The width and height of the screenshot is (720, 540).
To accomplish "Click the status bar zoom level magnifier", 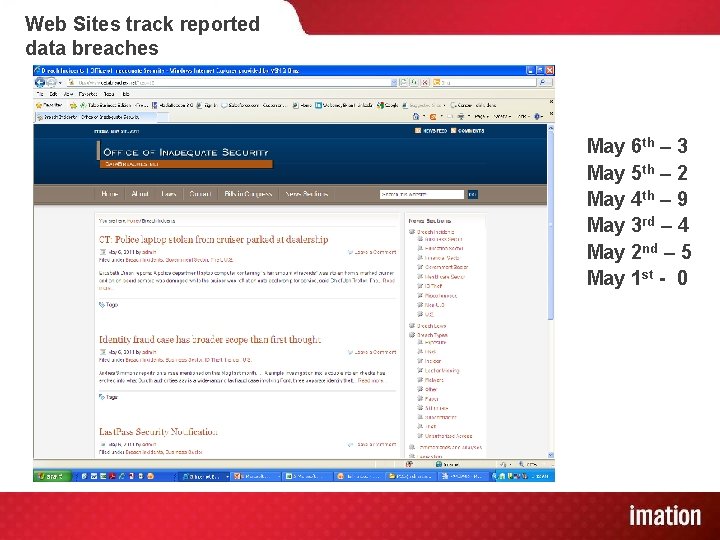I will (x=521, y=464).
